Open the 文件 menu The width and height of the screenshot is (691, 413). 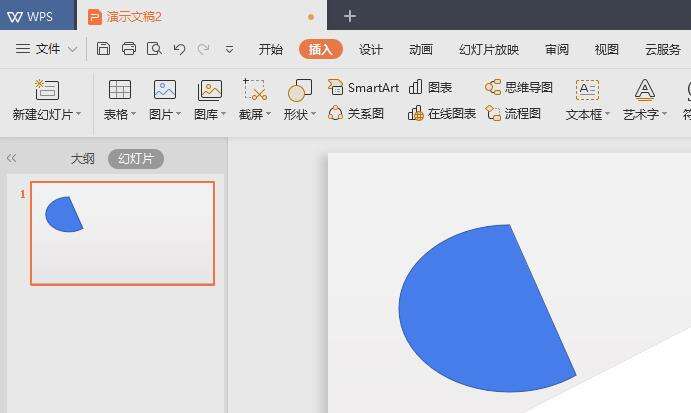(x=38, y=48)
